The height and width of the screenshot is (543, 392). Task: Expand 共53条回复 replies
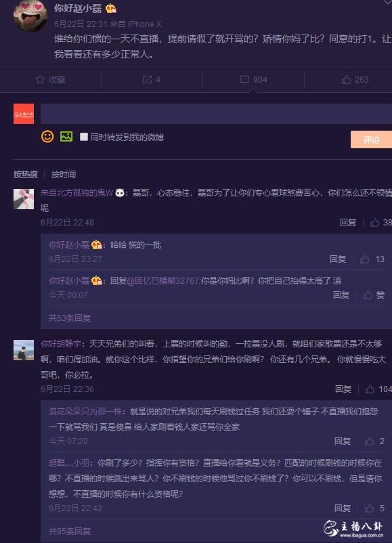tap(70, 318)
